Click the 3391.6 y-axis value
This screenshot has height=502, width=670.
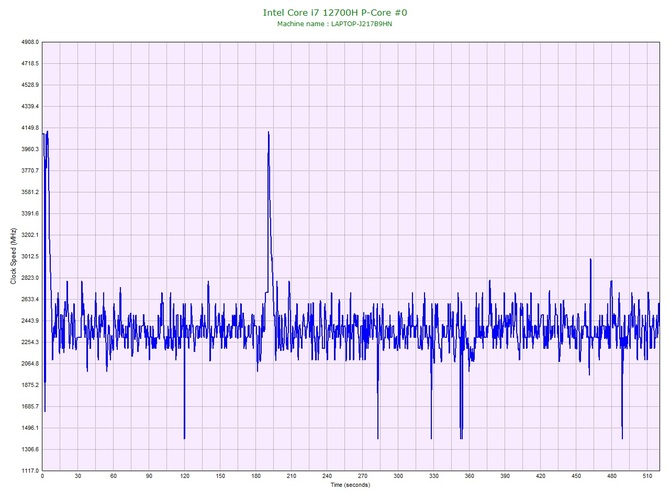[x=30, y=214]
